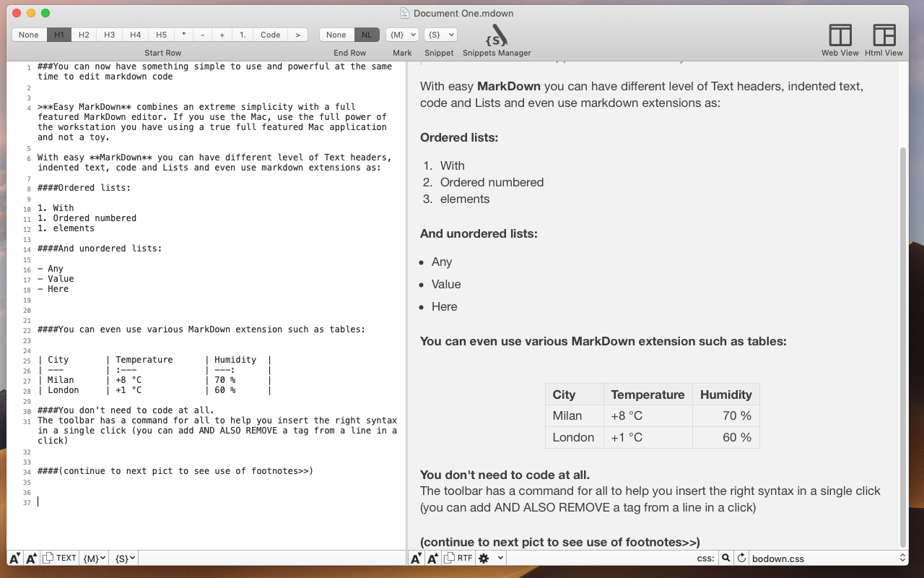Apply blockquote '>' to start row
This screenshot has height=578, width=924.
(x=297, y=35)
